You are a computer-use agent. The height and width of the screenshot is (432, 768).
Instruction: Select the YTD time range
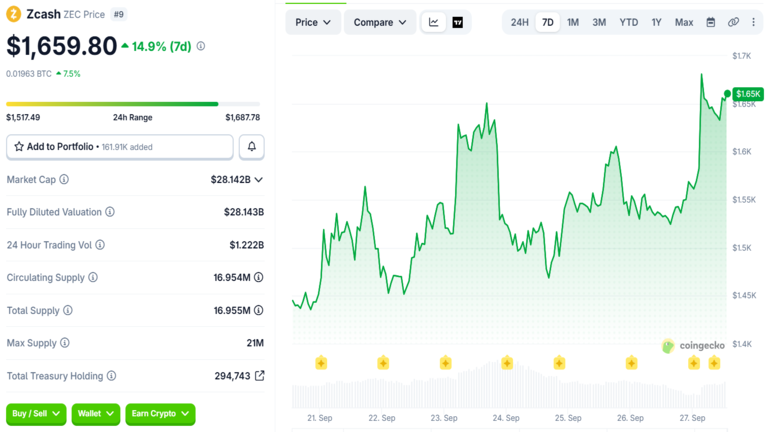pyautogui.click(x=628, y=23)
